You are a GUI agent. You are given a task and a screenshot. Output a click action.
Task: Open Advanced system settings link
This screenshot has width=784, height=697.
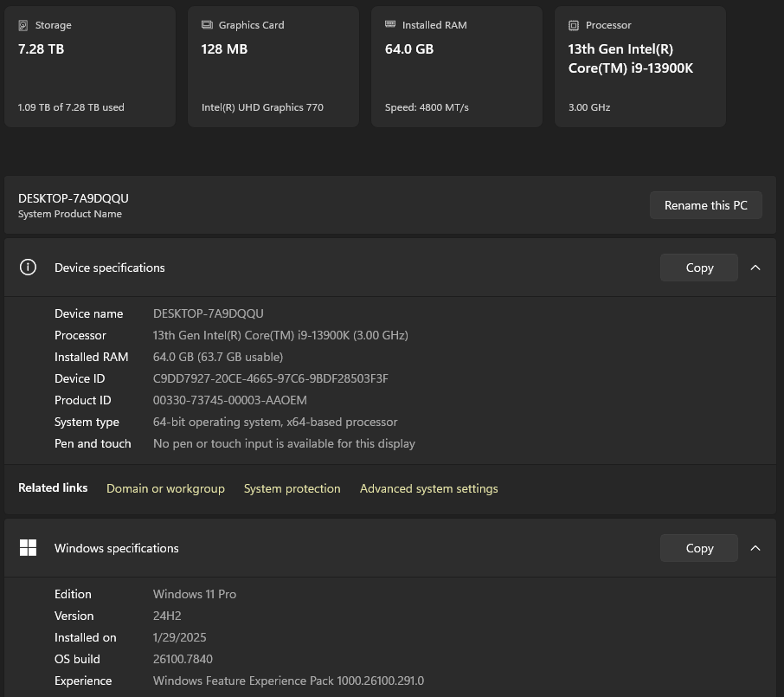point(429,488)
